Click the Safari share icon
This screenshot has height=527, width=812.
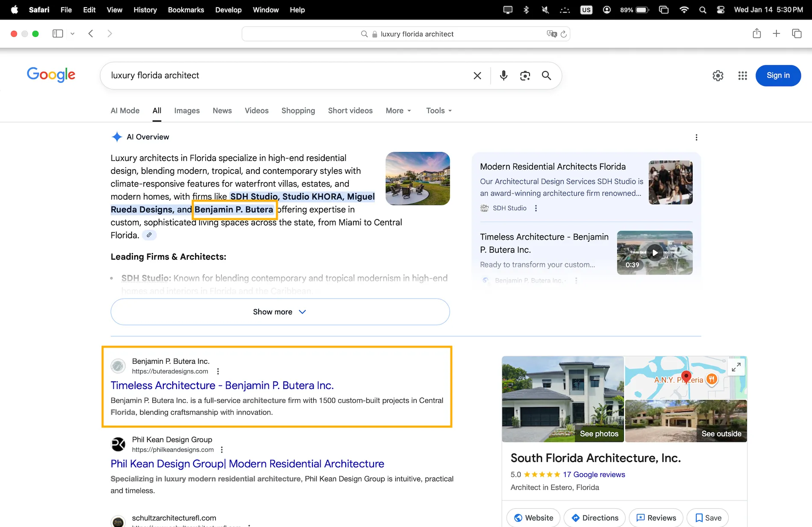[x=757, y=33]
